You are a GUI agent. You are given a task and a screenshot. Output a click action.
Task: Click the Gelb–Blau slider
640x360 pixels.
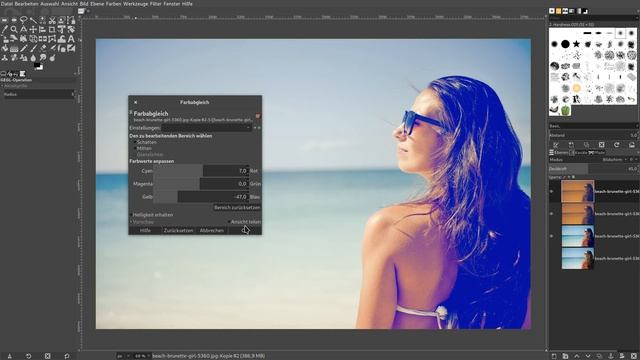tap(201, 197)
